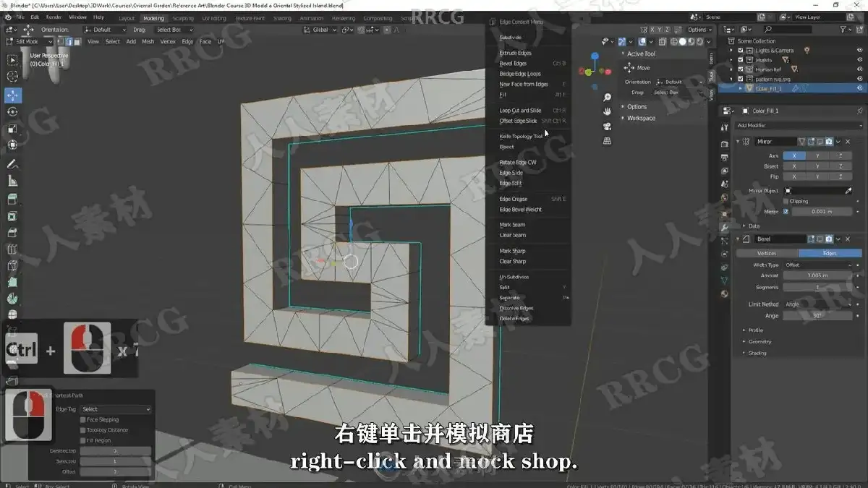Enable Clipping checkbox in Mirror modifier
This screenshot has height=488, width=868.
tap(786, 201)
